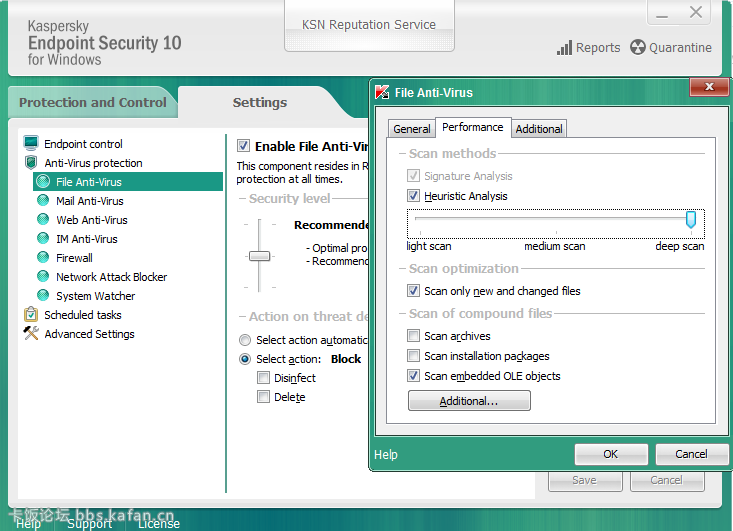Select IM Anti-Virus in the tree
Image resolution: width=733 pixels, height=531 pixels.
87,239
